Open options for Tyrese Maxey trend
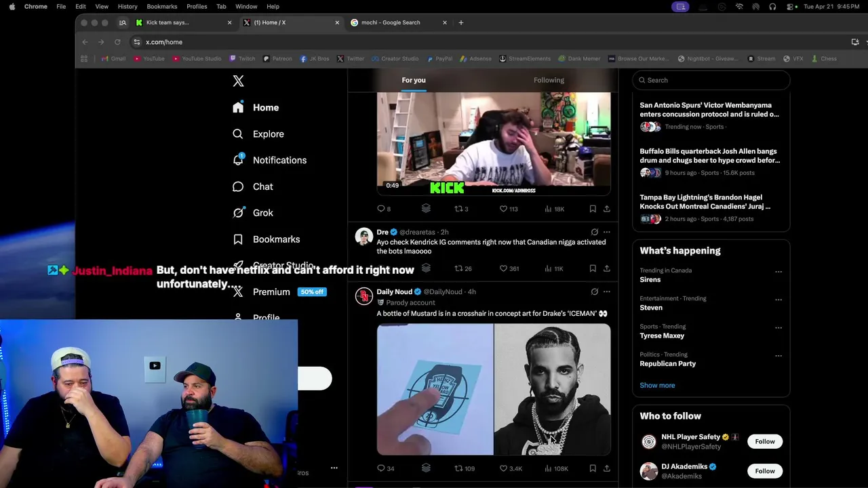Screen dimensions: 868x488 (x=778, y=328)
